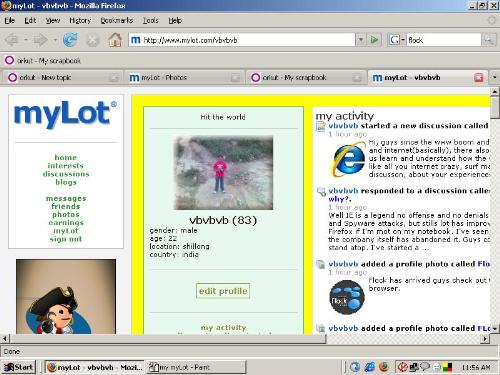Open the orkut My scrapbook bookmark
The image size is (500, 375).
42,61
